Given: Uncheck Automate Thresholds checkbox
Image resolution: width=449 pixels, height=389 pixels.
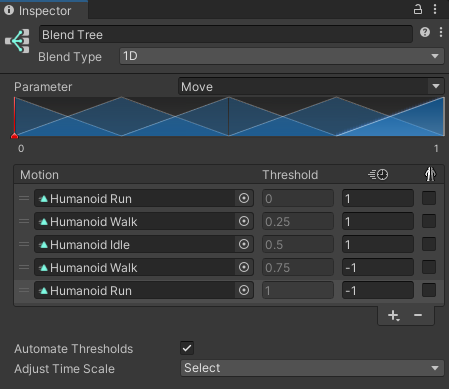Looking at the screenshot, I should [x=187, y=348].
